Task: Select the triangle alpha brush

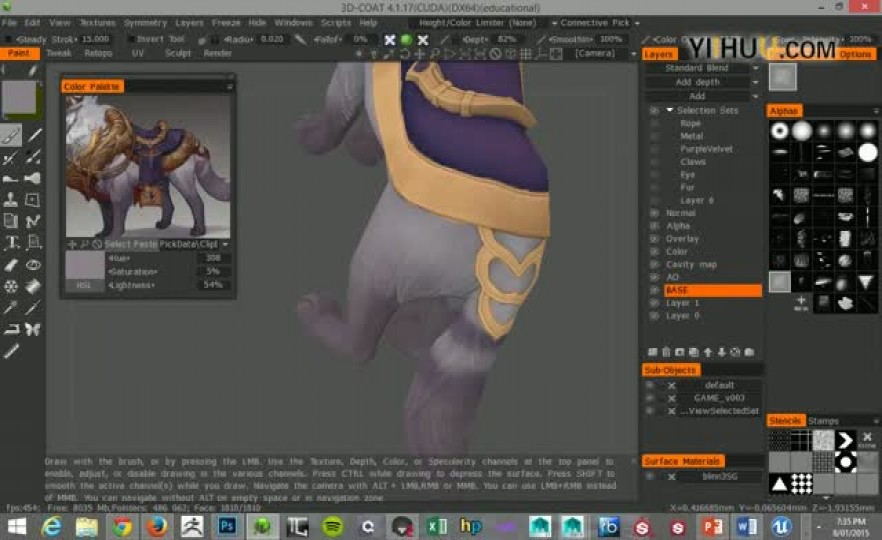Action: coord(867,282)
